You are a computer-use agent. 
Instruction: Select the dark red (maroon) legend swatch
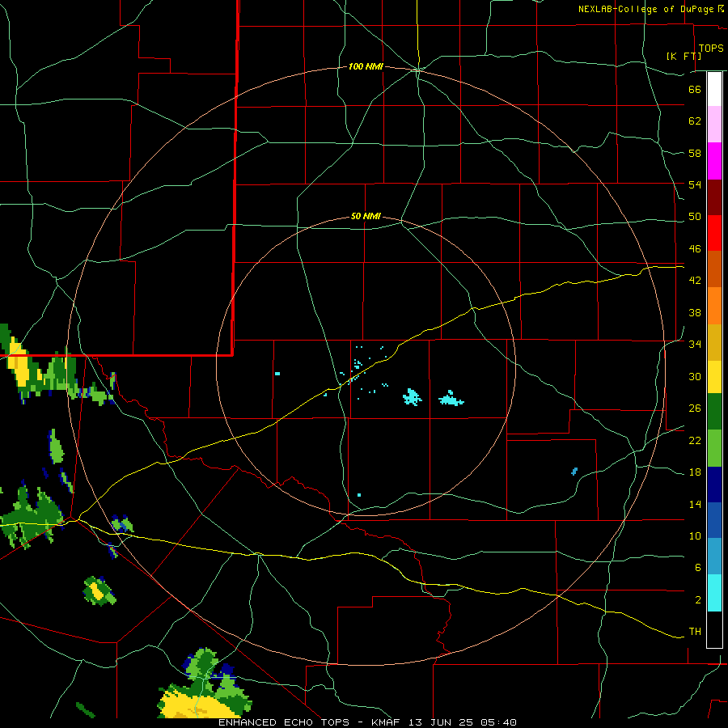[x=714, y=197]
